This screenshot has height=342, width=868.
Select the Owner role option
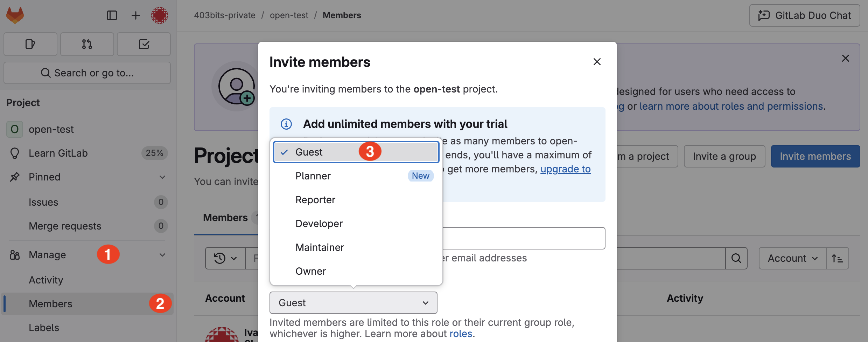[x=356, y=271]
